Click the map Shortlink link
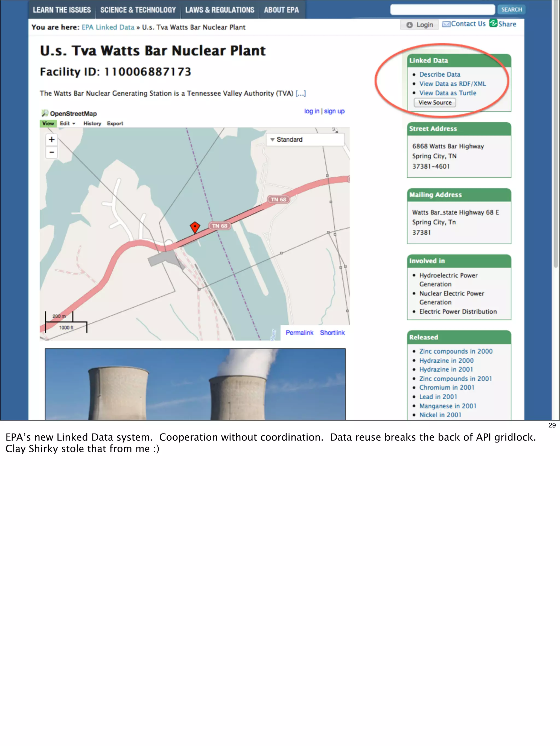 click(x=332, y=332)
